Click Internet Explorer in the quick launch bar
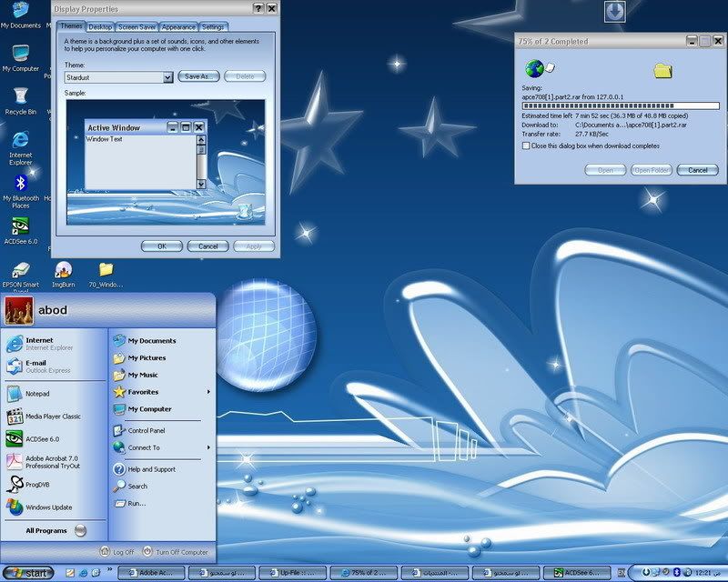The height and width of the screenshot is (582, 728). 83,573
